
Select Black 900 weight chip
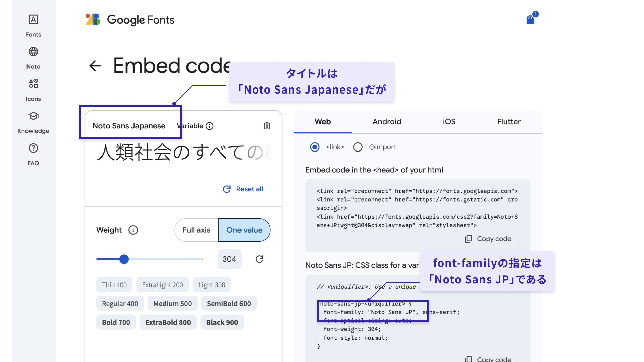coord(222,322)
